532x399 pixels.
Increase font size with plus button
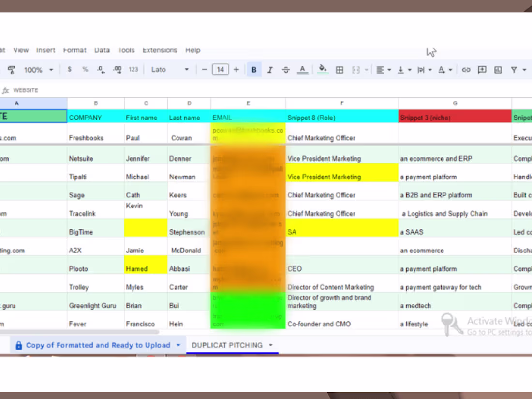coord(236,70)
